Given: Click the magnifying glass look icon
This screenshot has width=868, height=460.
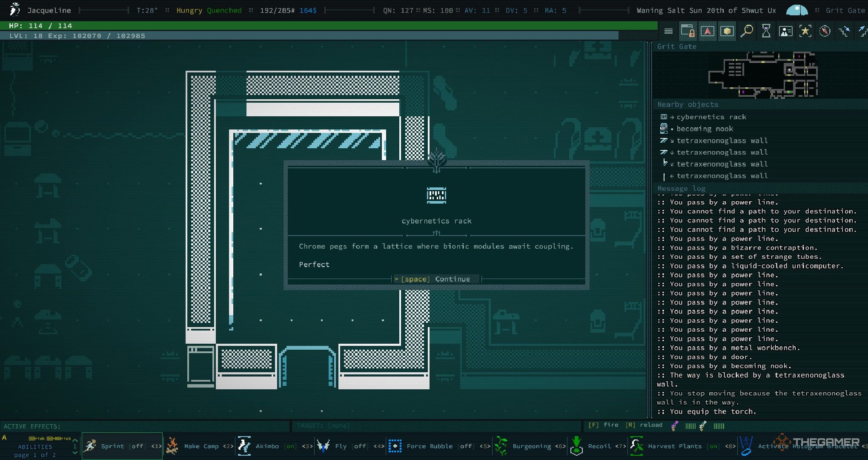Looking at the screenshot, I should [x=747, y=31].
